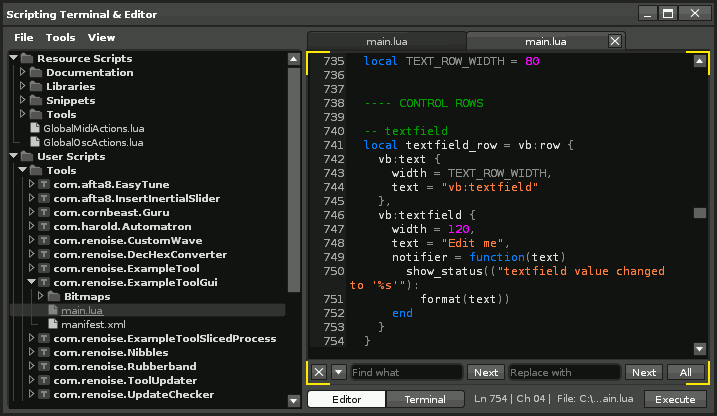Click the "Ln 754 | Ch 04" status text
717x416 pixels.
(509, 399)
